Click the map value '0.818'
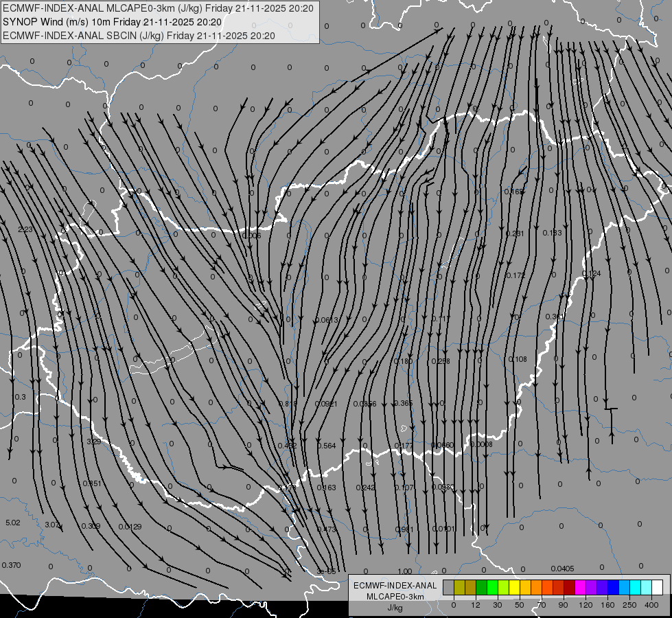The width and height of the screenshot is (672, 618). [x=288, y=404]
